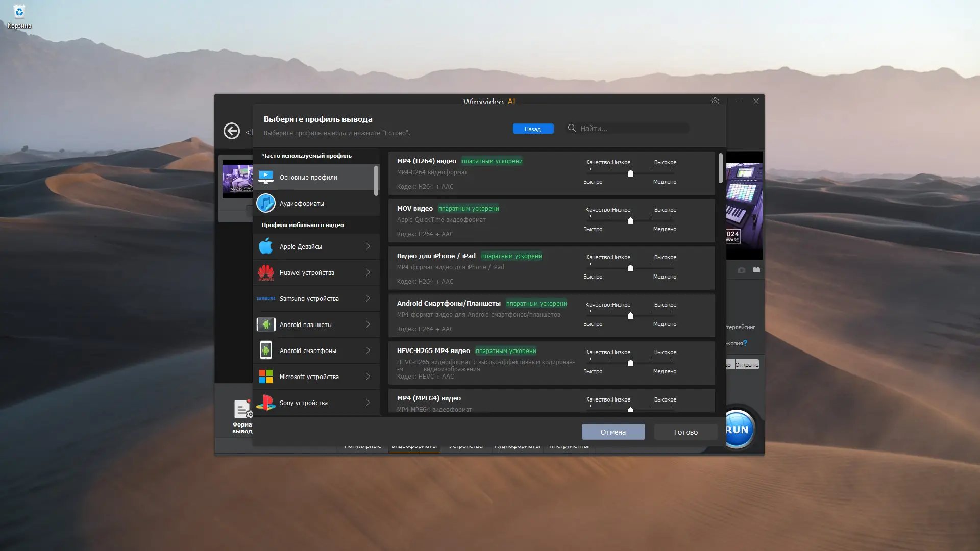Viewport: 980px width, 551px height.
Task: Click the Apple Девайсы icon
Action: pos(265,246)
